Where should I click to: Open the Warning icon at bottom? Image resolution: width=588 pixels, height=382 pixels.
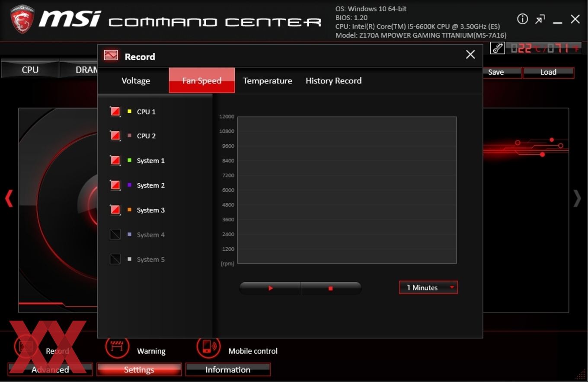tap(117, 347)
